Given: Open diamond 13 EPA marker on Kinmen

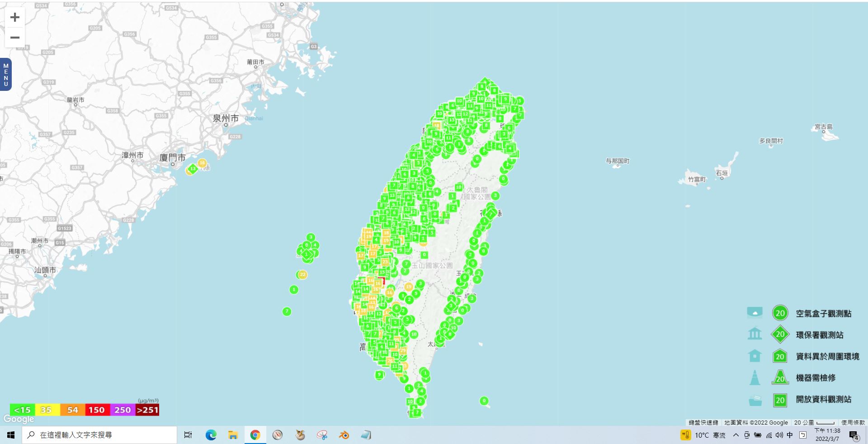Looking at the screenshot, I should (193, 169).
